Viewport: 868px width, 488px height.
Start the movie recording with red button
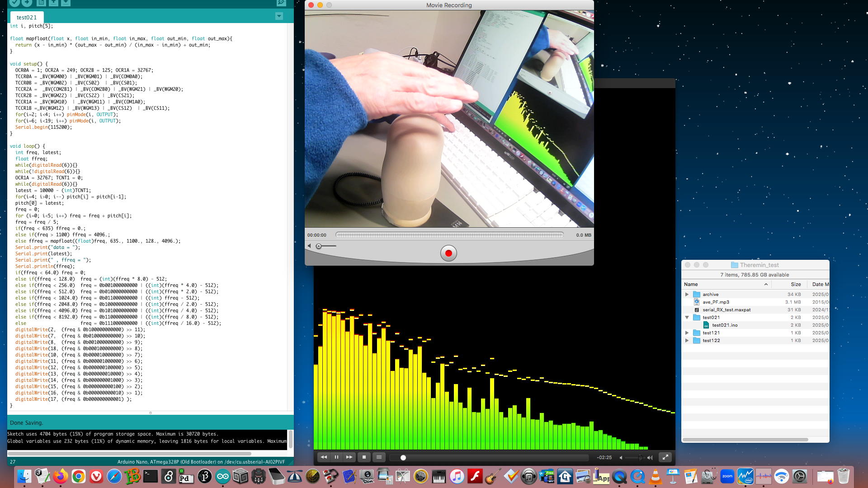448,253
